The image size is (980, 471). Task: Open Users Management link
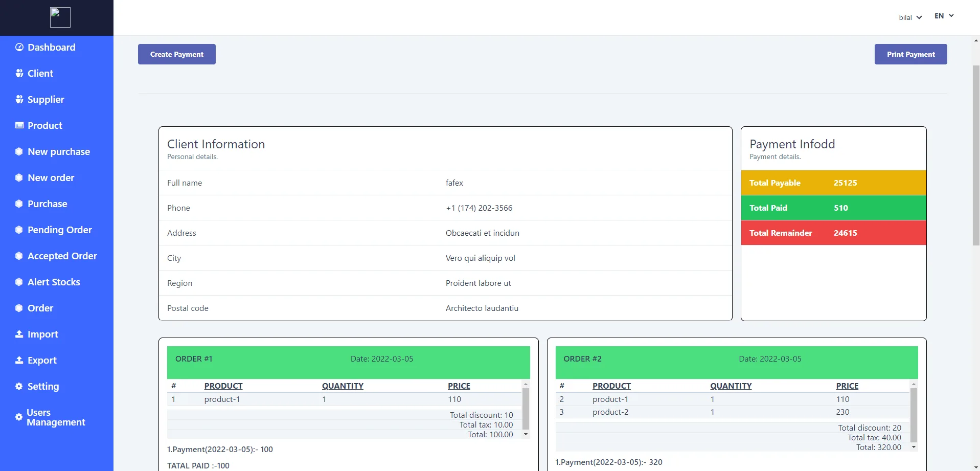(57, 417)
